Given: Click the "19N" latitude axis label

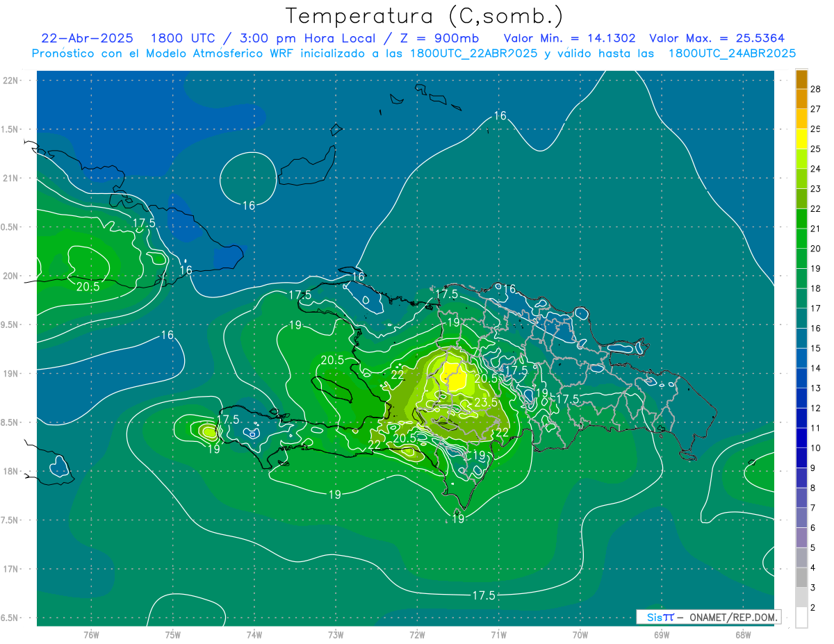Looking at the screenshot, I should [x=10, y=374].
